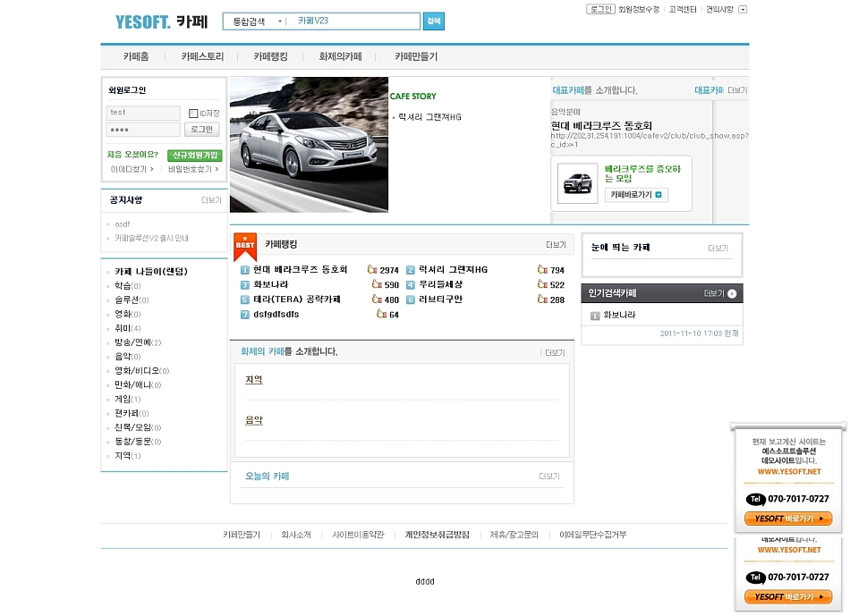The image size is (850, 616).
Task: Open the 럭셔리 그랜저HG cafe story link
Action: click(429, 117)
